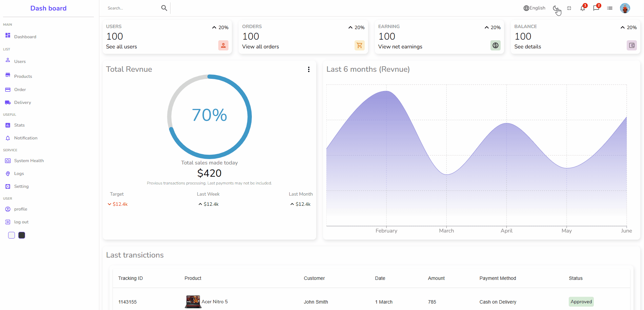Click the Users person sidebar icon
644x310 pixels.
coord(8,60)
